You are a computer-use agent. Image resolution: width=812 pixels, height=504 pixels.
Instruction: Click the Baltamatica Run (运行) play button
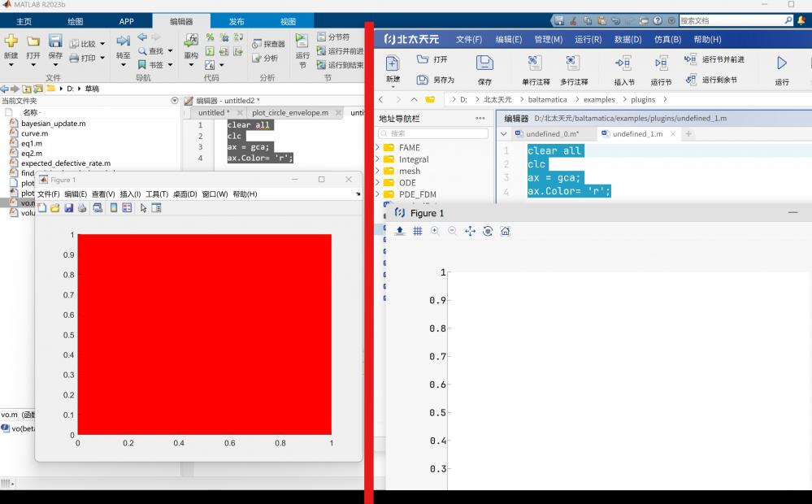click(782, 63)
